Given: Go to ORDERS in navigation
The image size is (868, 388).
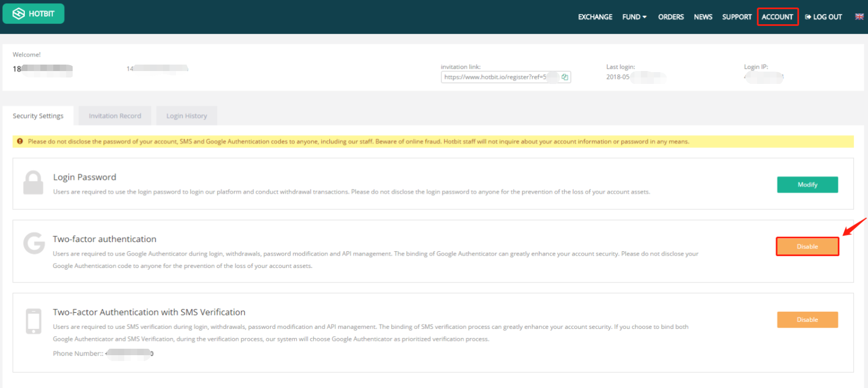Looking at the screenshot, I should (671, 17).
